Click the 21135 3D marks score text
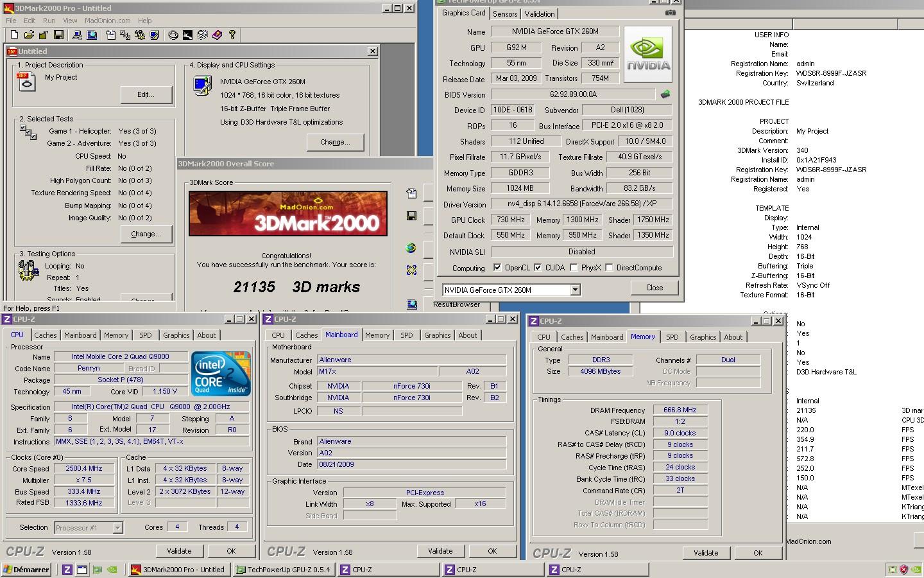 point(296,287)
